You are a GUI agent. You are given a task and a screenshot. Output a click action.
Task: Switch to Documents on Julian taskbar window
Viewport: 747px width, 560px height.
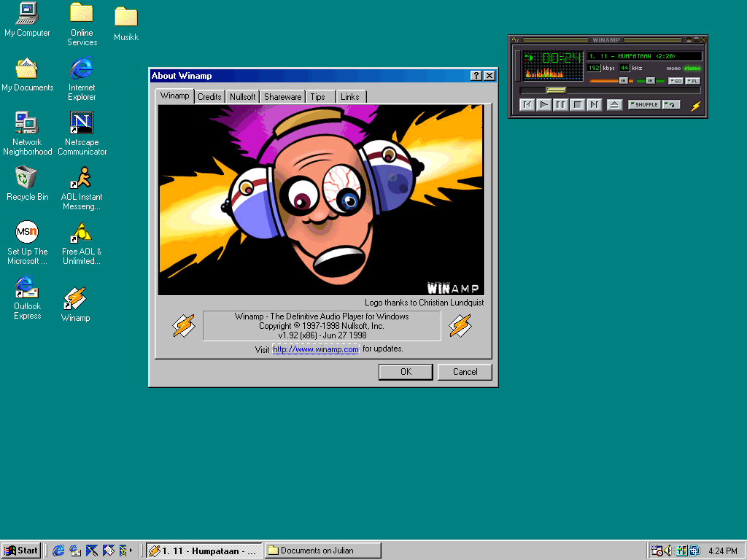click(x=323, y=551)
